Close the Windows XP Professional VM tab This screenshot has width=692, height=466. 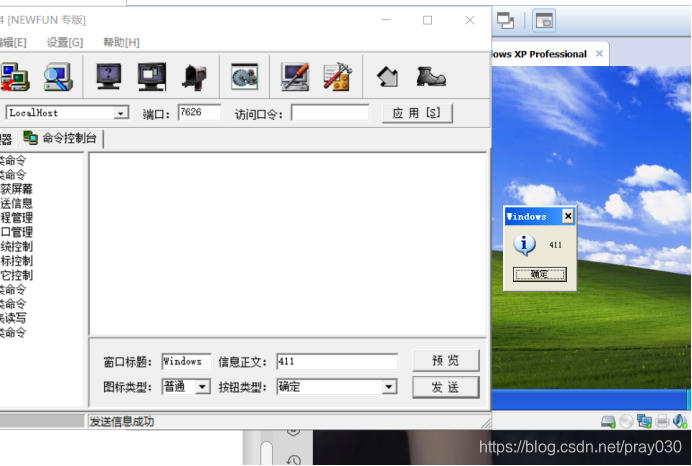599,54
